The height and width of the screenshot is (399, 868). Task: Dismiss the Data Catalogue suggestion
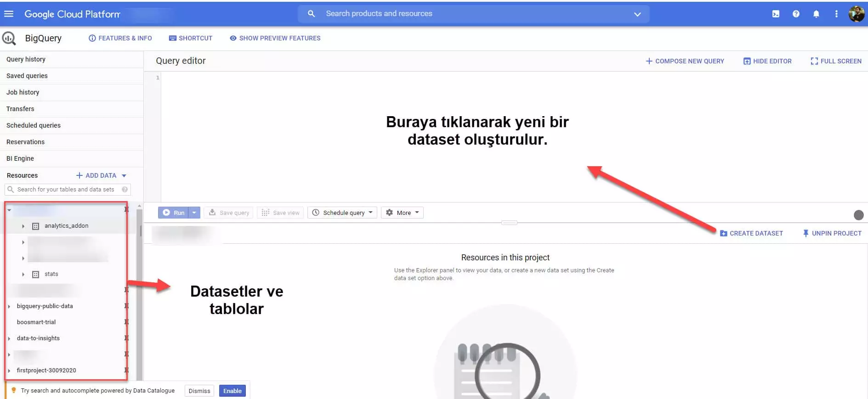click(x=199, y=391)
